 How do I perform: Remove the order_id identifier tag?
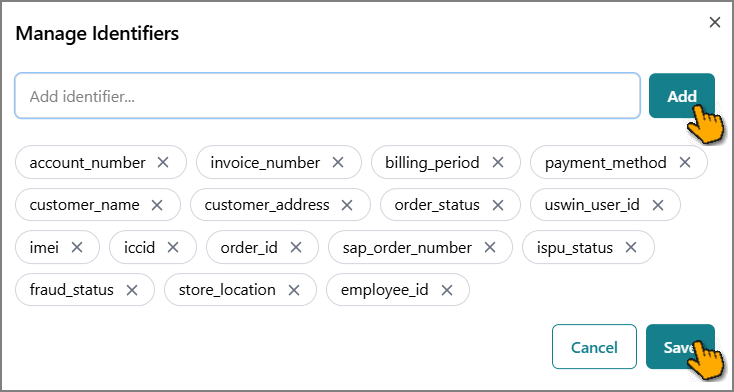(295, 247)
